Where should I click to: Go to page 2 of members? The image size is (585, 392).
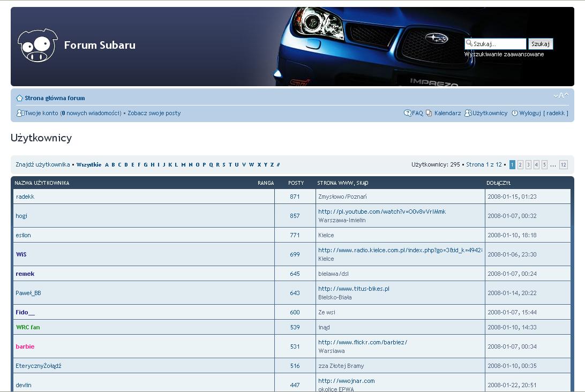[x=520, y=165]
